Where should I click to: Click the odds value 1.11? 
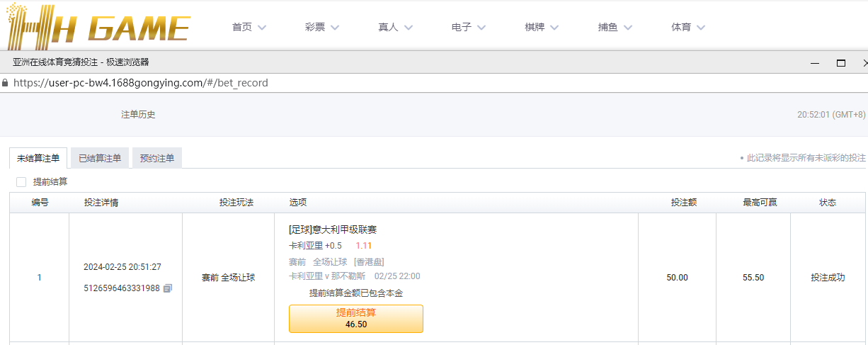click(364, 246)
